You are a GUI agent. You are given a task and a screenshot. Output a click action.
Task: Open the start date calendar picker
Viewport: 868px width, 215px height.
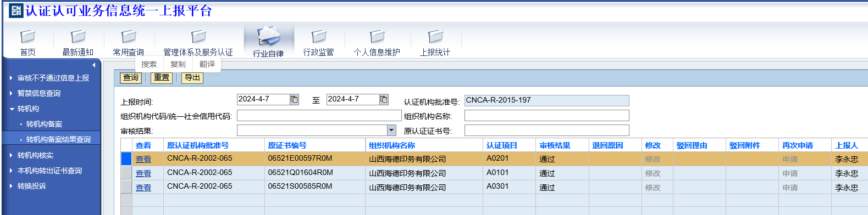click(294, 99)
